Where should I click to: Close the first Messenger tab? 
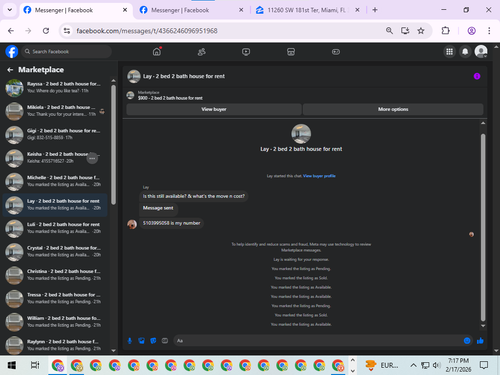coord(125,10)
